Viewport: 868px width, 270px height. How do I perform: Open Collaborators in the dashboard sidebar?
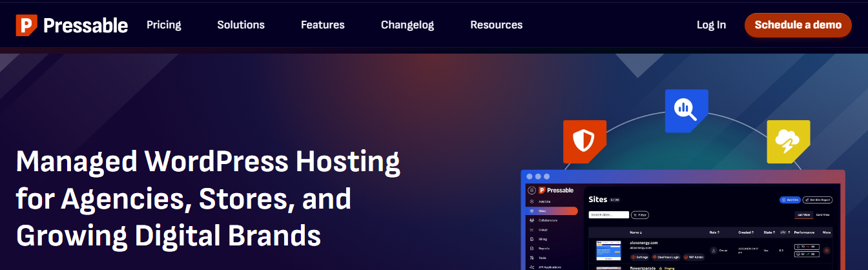548,220
